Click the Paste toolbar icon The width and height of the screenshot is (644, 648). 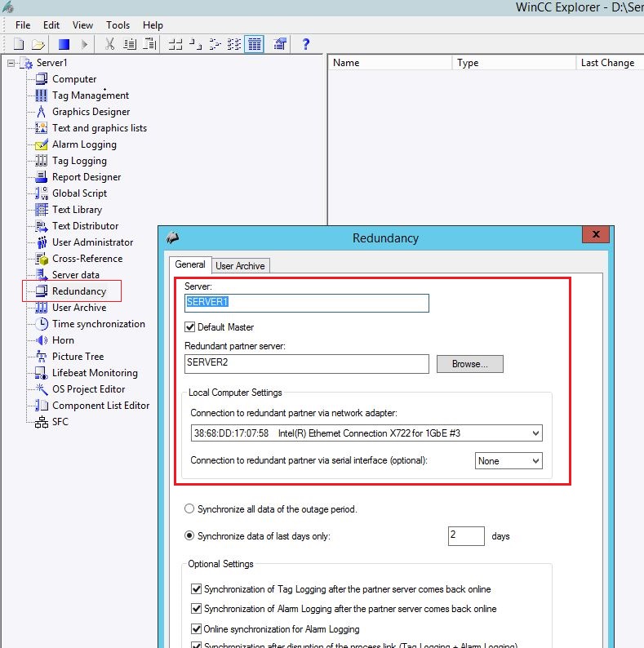(x=149, y=44)
